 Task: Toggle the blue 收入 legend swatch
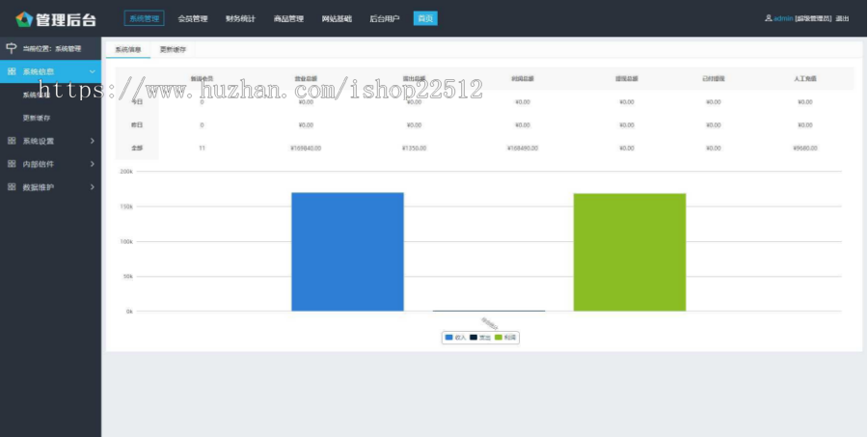click(448, 338)
